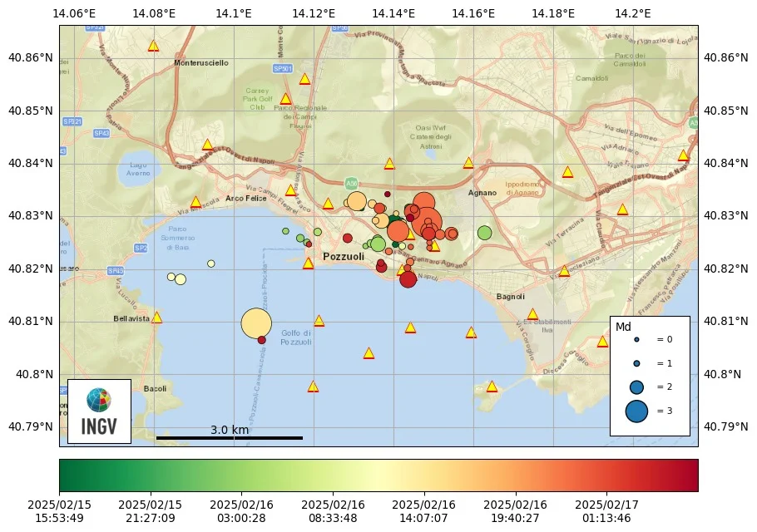Click the station triangle beside Bellavista
This screenshot has width=757, height=532.
tap(156, 318)
